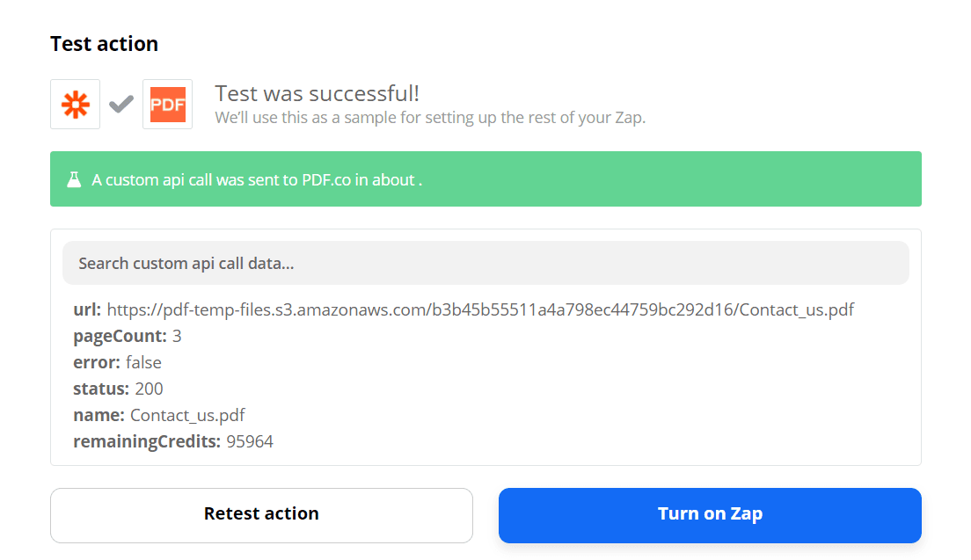
Task: Click the Retest action button
Action: click(261, 514)
